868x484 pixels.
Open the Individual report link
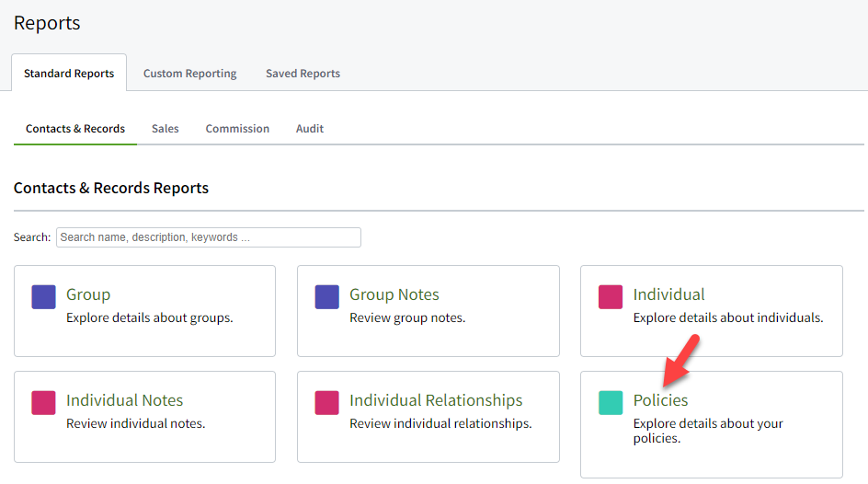coord(668,294)
